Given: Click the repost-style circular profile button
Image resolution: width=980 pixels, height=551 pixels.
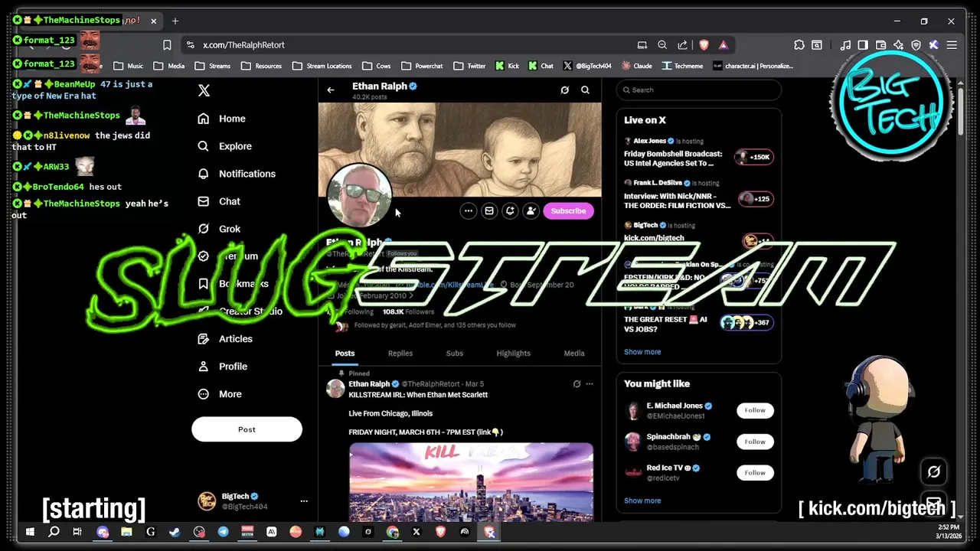Looking at the screenshot, I should pyautogui.click(x=510, y=211).
